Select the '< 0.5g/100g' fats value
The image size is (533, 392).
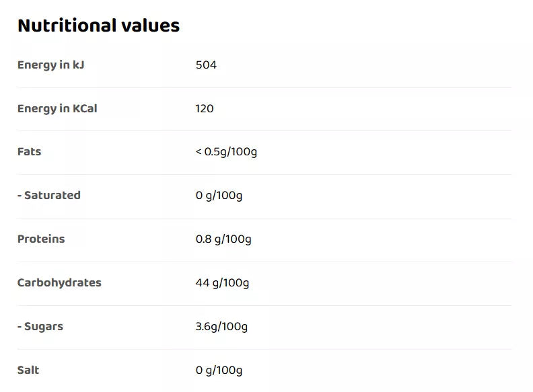click(x=226, y=151)
